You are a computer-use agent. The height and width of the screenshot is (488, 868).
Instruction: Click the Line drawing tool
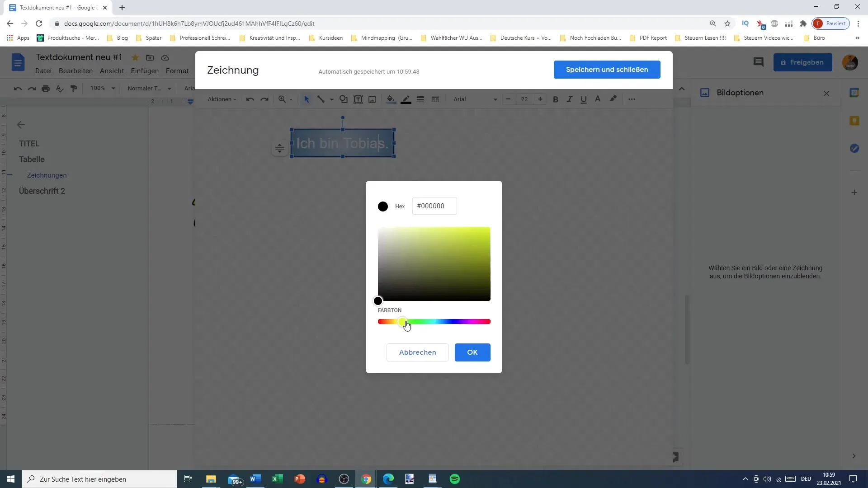click(321, 99)
